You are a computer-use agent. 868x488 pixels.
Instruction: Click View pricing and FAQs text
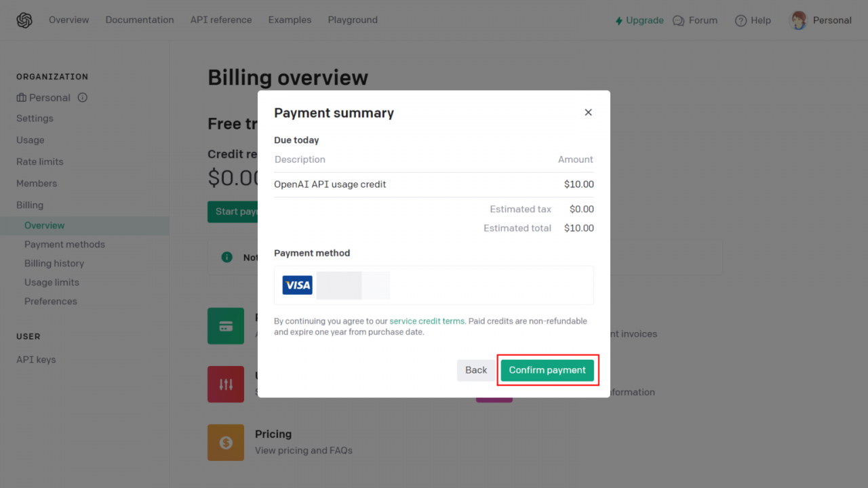304,450
